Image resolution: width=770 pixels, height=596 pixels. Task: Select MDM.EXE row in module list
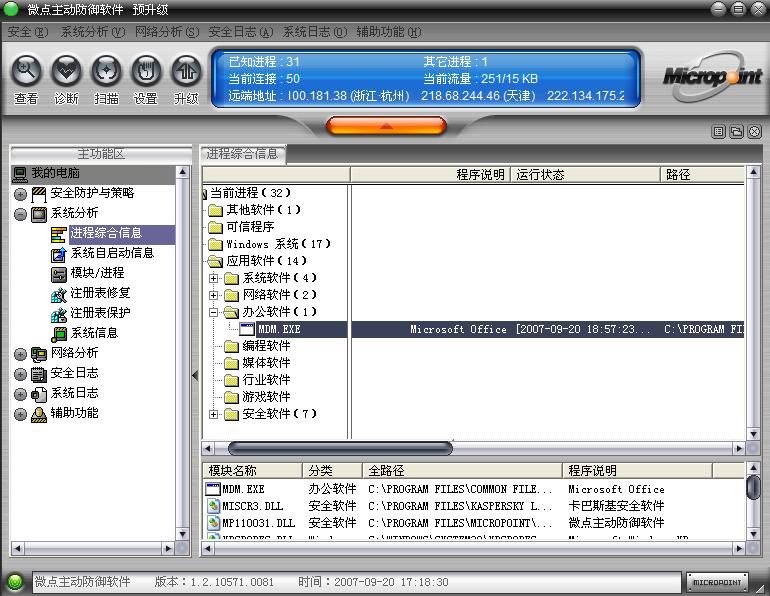point(474,489)
